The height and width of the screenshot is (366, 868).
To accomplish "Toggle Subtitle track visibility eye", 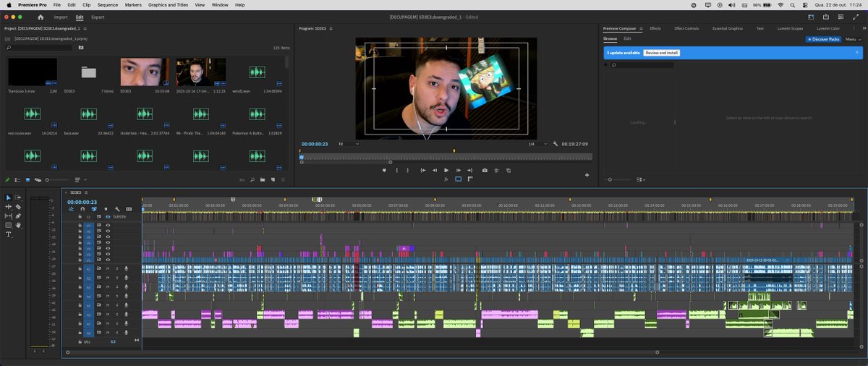I will (x=107, y=216).
